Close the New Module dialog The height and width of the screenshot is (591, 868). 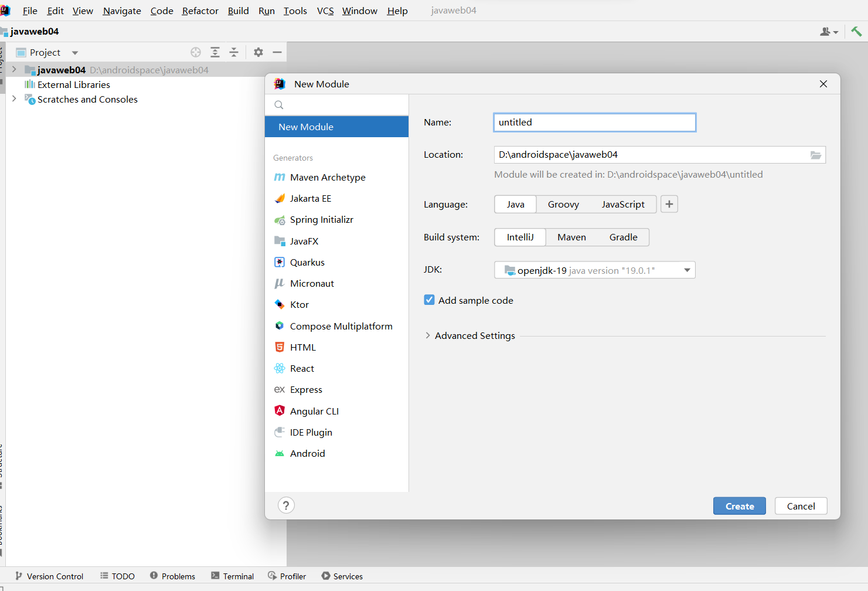[x=823, y=84]
